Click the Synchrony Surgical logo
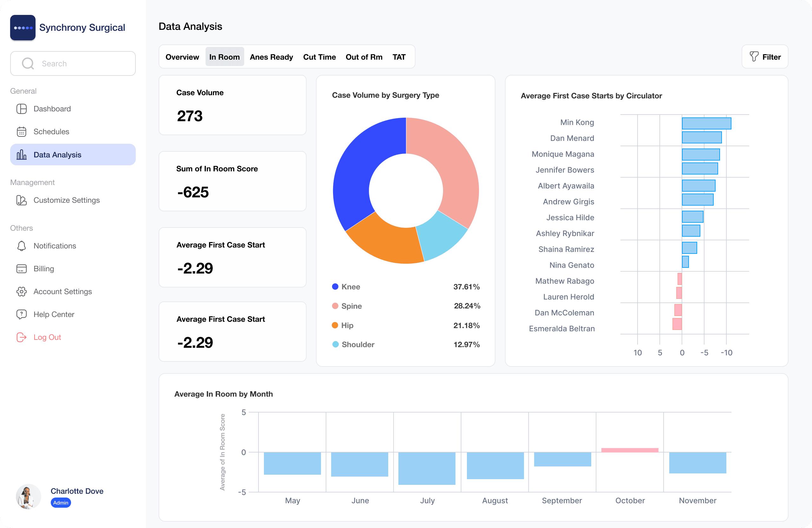Image resolution: width=812 pixels, height=528 pixels. (x=23, y=27)
